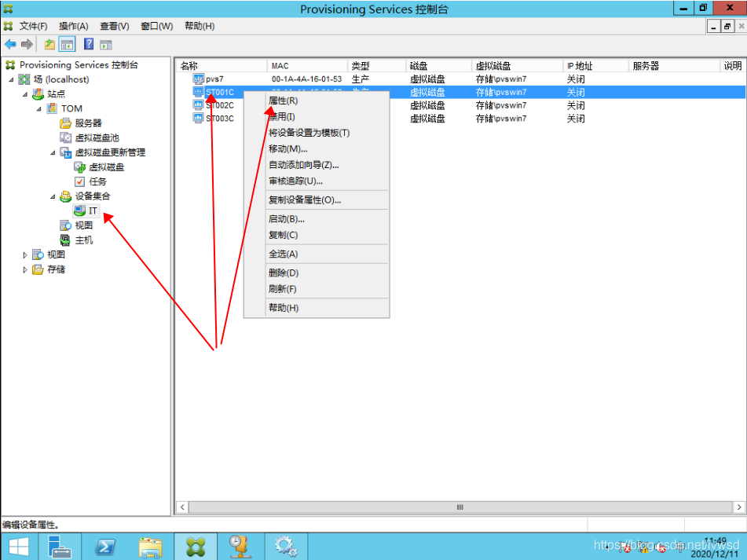Open the Help toolbar icon
The width and height of the screenshot is (747, 560).
pyautogui.click(x=89, y=45)
